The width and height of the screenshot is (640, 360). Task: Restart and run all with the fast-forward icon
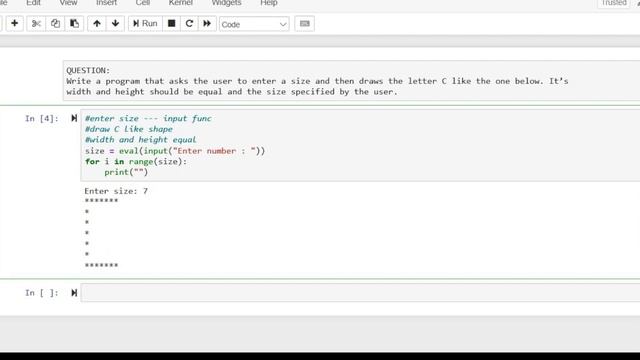[x=207, y=24]
